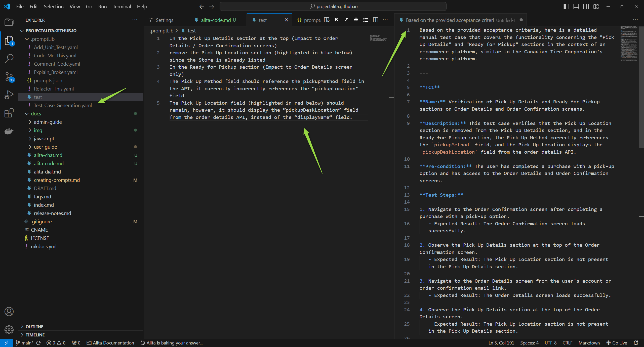Open the Manage gear icon
The image size is (644, 347).
(9, 329)
